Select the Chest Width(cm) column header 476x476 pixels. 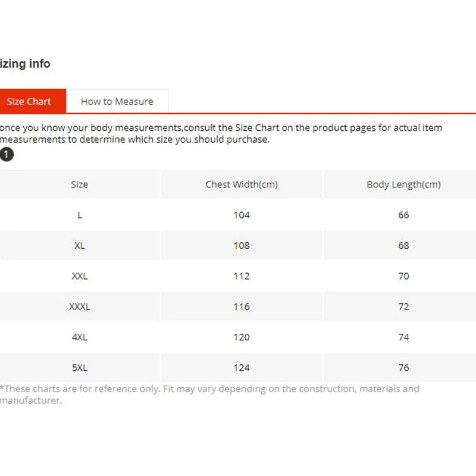[242, 184]
